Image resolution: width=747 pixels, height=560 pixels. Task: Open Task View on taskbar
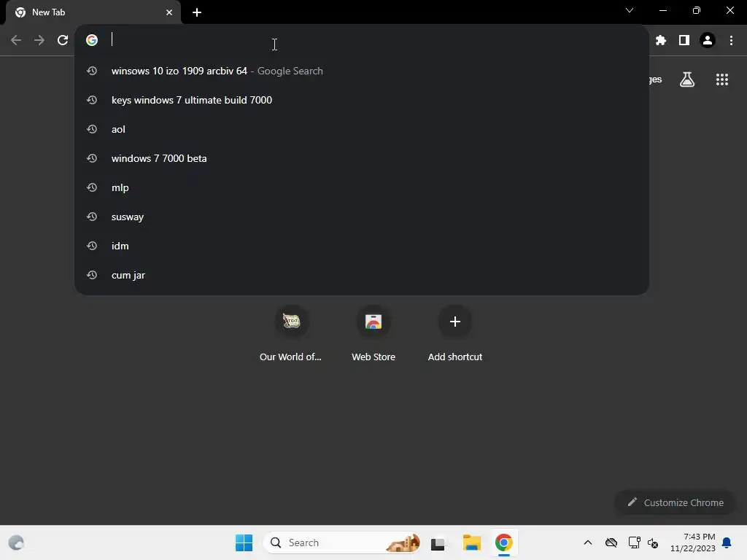pos(438,542)
